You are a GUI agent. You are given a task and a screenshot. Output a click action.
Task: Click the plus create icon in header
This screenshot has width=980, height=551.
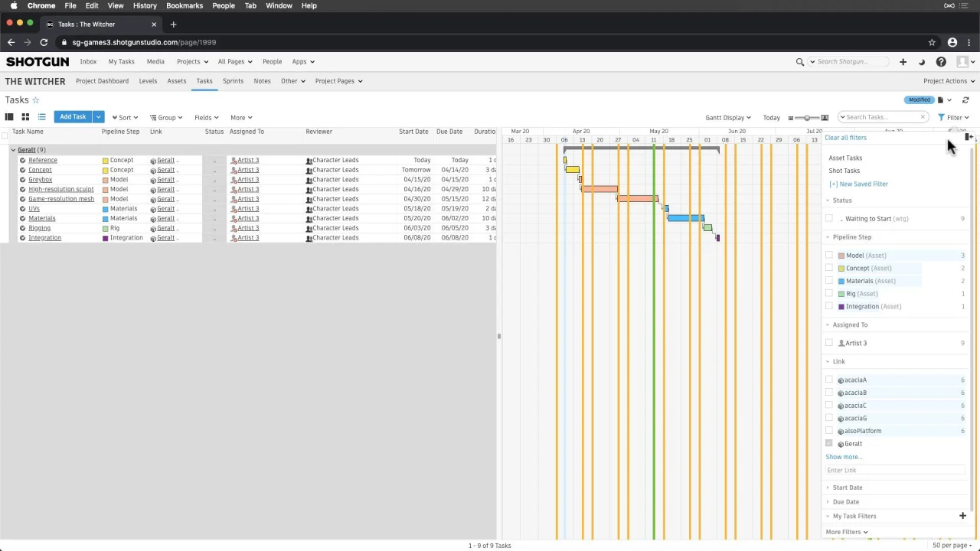(903, 62)
